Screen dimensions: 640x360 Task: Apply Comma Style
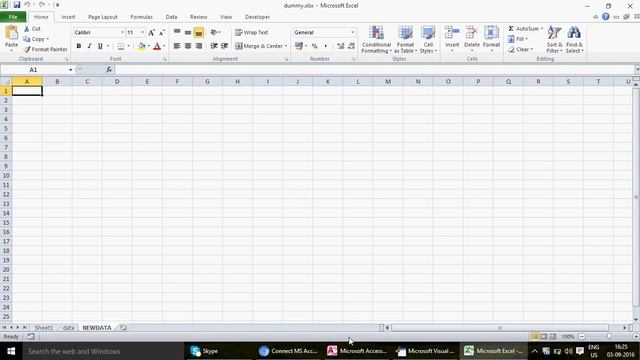[x=325, y=46]
